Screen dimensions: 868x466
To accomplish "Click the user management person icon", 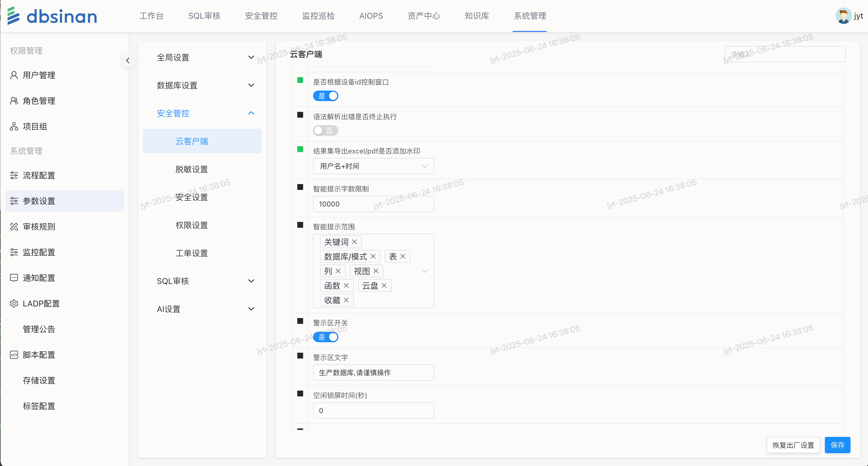I will click(x=14, y=75).
